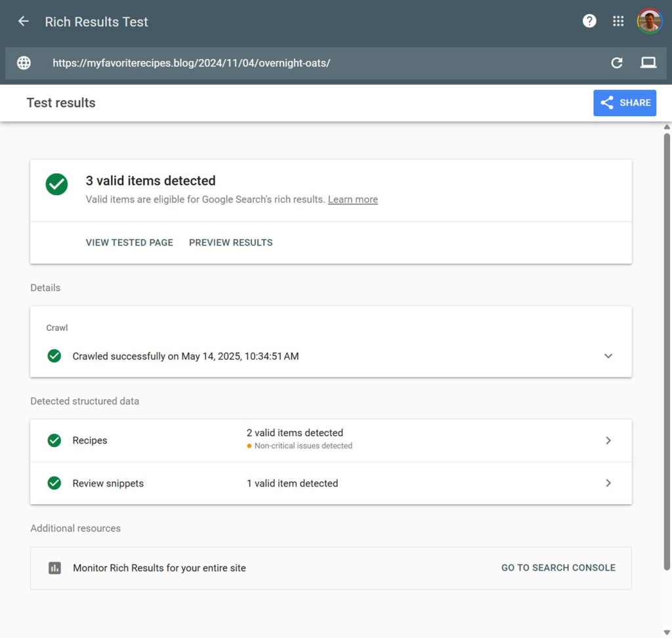Screen dimensions: 672x638
Task: Click the Share button
Action: point(625,103)
